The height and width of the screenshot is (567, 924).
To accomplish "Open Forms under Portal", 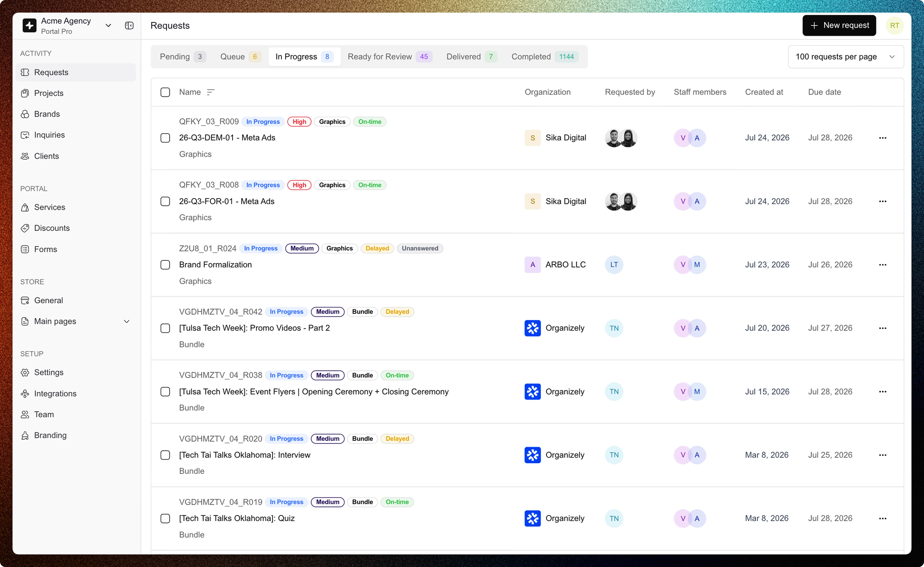I will tap(76, 249).
